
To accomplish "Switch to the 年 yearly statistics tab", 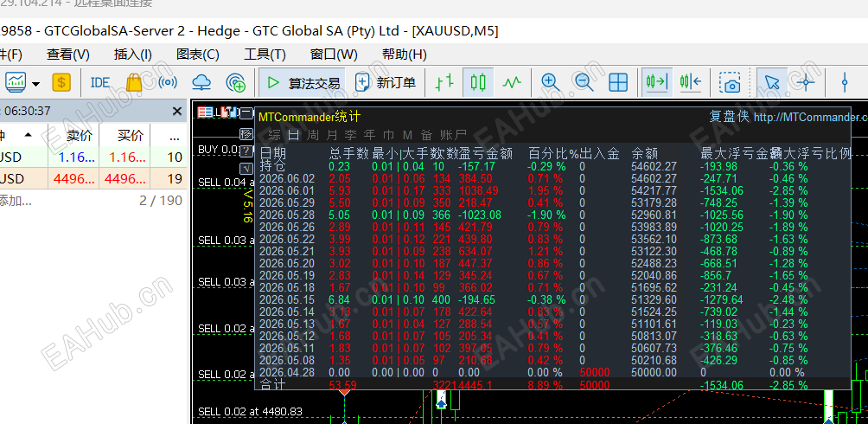I will tap(369, 135).
